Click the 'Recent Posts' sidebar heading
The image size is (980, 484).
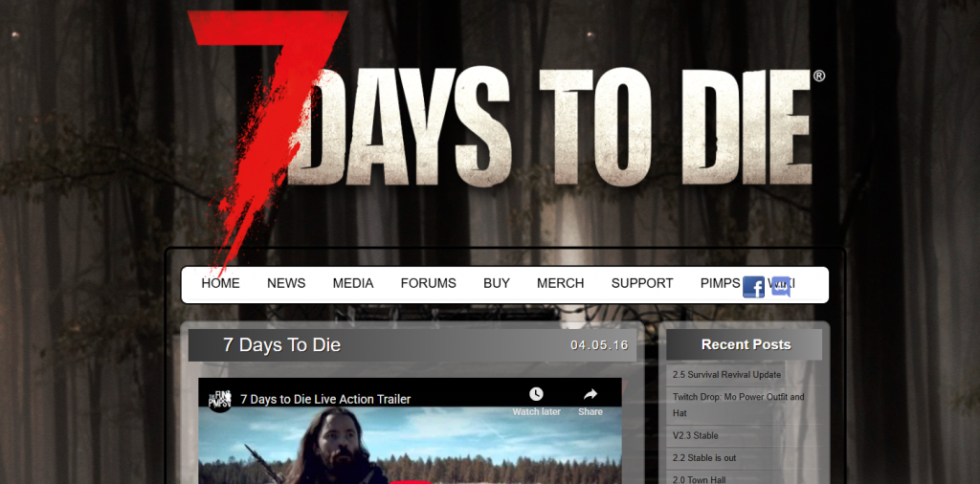746,344
